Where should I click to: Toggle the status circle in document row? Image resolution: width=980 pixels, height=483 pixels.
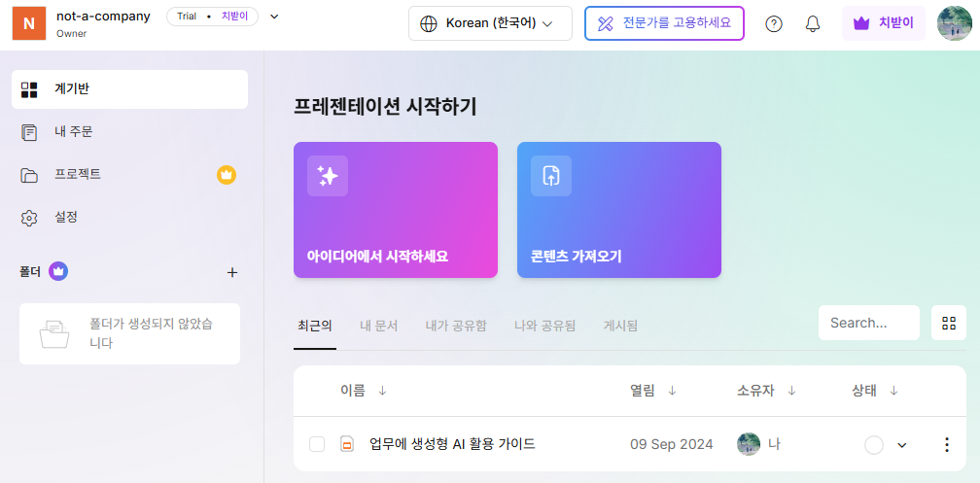[x=874, y=444]
